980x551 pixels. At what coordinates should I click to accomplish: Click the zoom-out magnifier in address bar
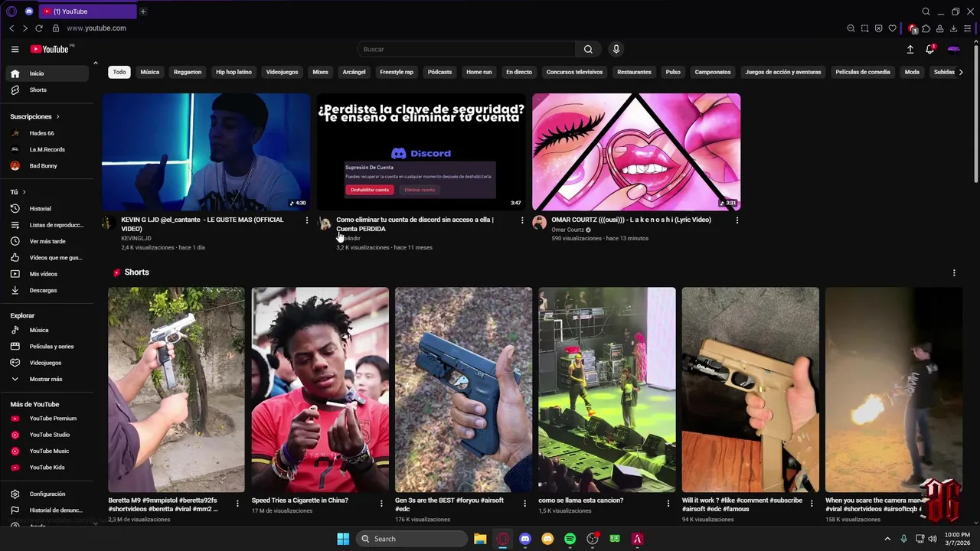pos(851,28)
